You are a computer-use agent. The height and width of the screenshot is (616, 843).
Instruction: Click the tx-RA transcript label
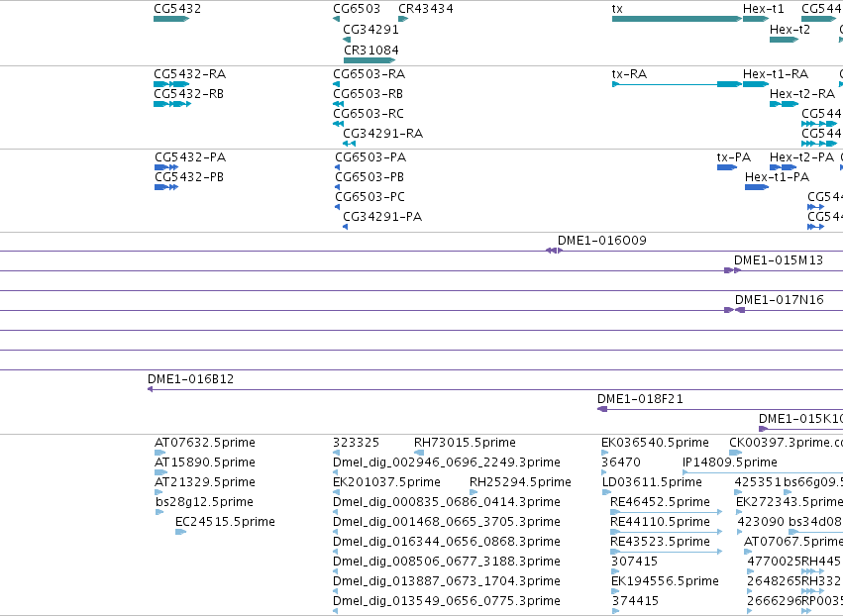(x=629, y=73)
